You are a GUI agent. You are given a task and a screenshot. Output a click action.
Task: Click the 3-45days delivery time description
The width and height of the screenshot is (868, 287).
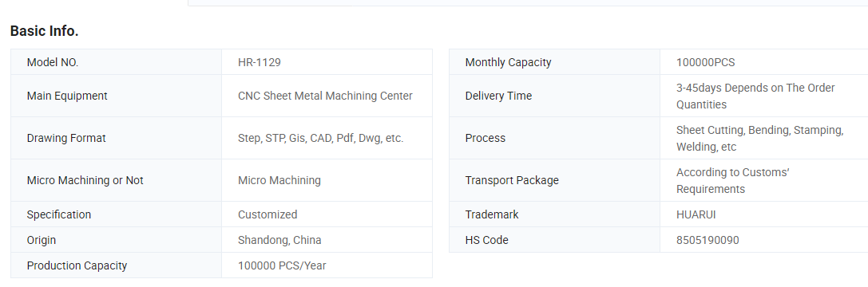click(755, 96)
